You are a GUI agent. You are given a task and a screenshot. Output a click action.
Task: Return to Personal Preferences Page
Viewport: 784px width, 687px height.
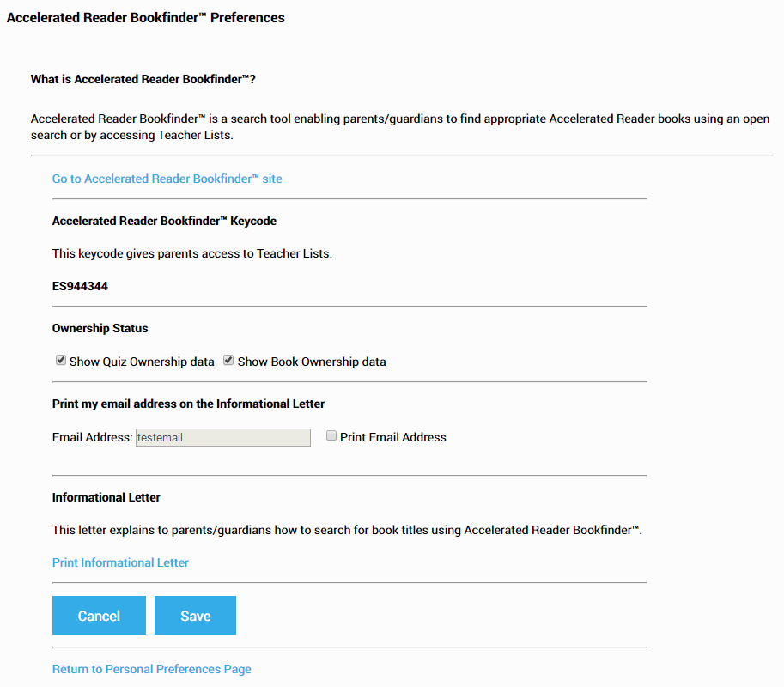click(x=151, y=669)
